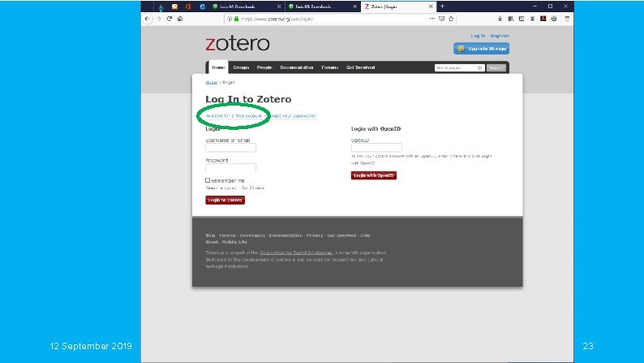Click the red Adobe Acrobat extension icon
The width and height of the screenshot is (644, 363).
coord(543,19)
